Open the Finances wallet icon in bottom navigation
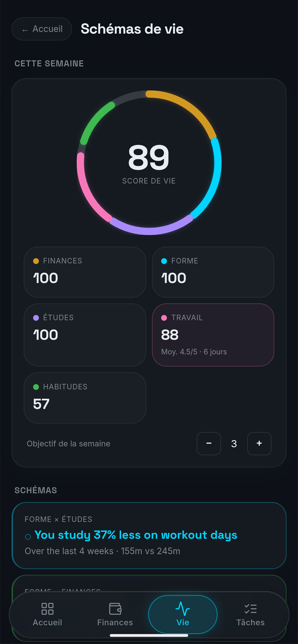The width and height of the screenshot is (298, 644). (x=115, y=609)
